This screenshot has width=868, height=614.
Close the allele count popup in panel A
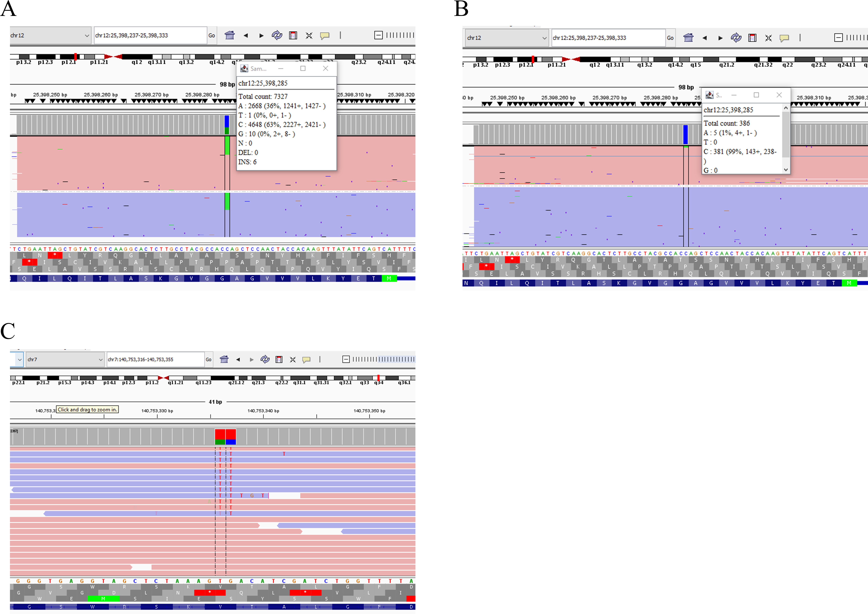tap(325, 68)
